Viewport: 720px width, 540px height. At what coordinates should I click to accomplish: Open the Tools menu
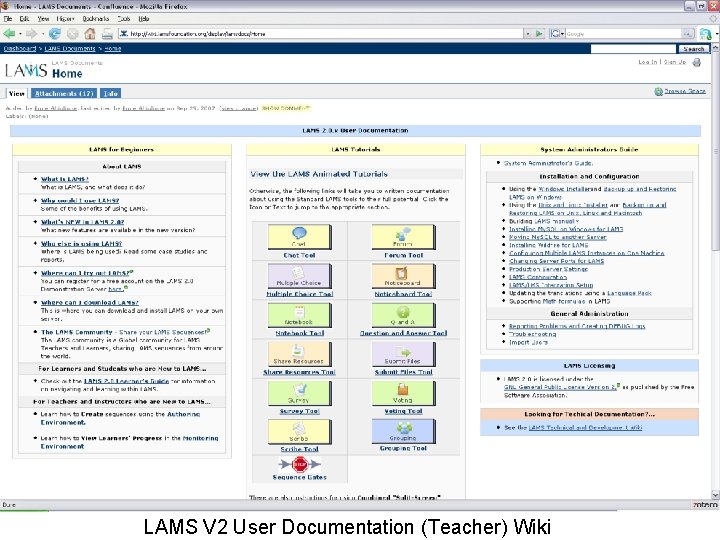point(124,19)
